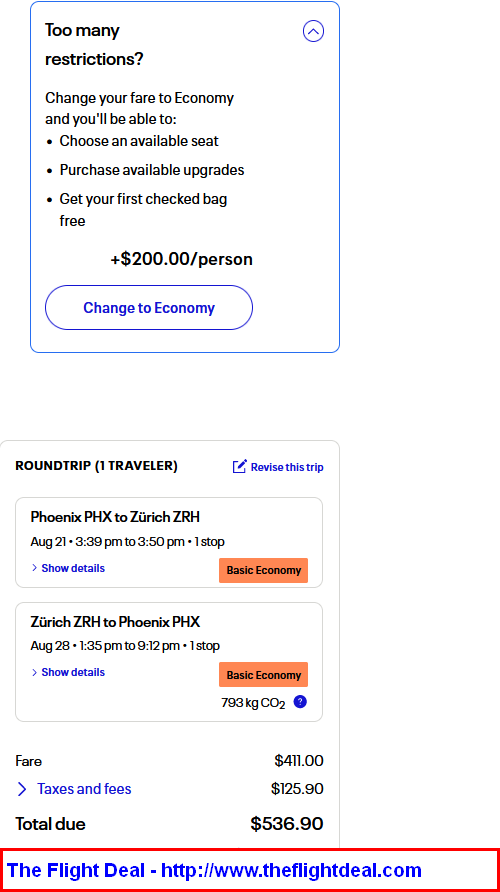Screen dimensions: 500x892
Task: Collapse the 'Too many restrictions?' panel
Action: pyautogui.click(x=313, y=31)
